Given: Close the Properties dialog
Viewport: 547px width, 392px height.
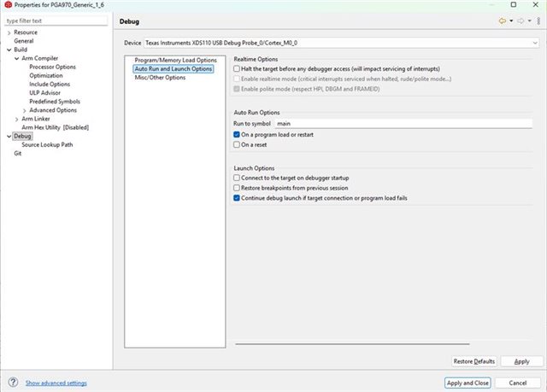Looking at the screenshot, I should click(536, 4).
